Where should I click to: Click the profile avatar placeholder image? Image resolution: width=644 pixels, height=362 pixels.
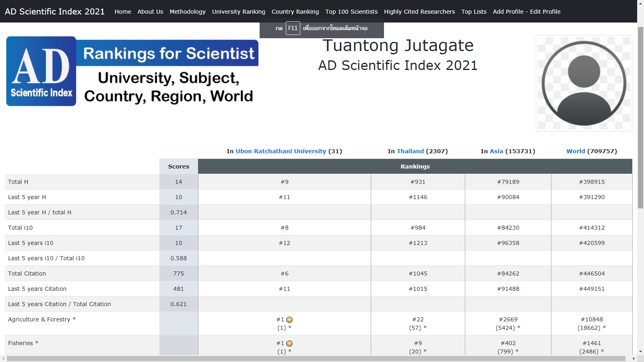584,83
